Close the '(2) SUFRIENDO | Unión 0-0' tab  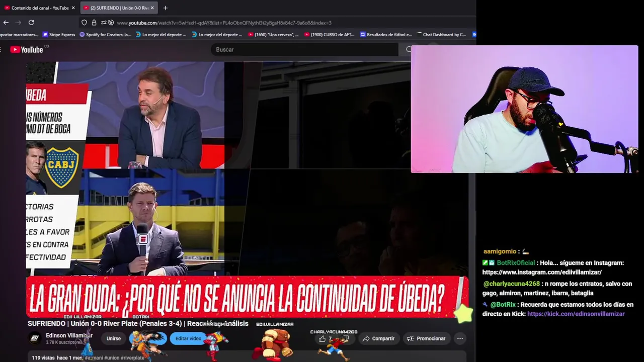point(152,8)
